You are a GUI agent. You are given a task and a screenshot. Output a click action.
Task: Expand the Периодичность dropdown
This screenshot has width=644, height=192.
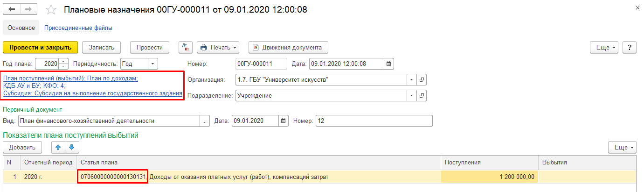pos(153,64)
